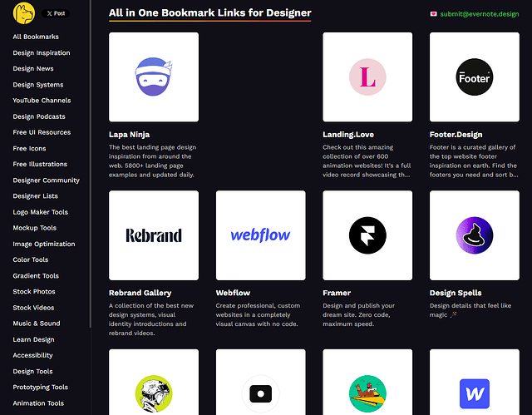Click the Rebrand Gallery description text
The height and width of the screenshot is (415, 532).
point(151,319)
